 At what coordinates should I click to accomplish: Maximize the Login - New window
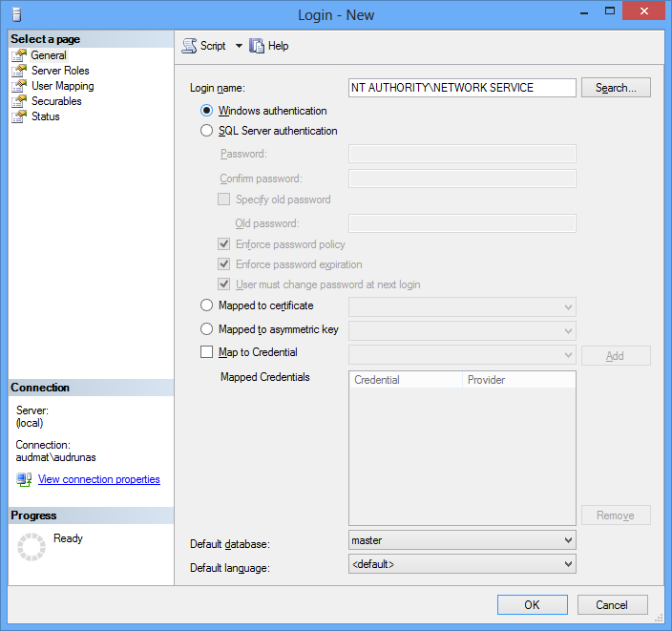(610, 11)
